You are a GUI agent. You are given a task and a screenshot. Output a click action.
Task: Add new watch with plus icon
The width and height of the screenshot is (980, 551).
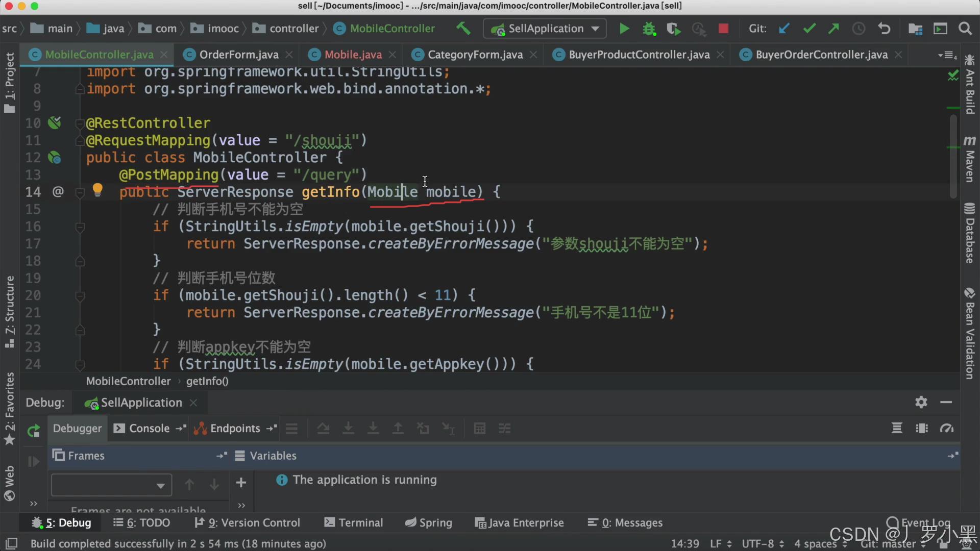241,483
